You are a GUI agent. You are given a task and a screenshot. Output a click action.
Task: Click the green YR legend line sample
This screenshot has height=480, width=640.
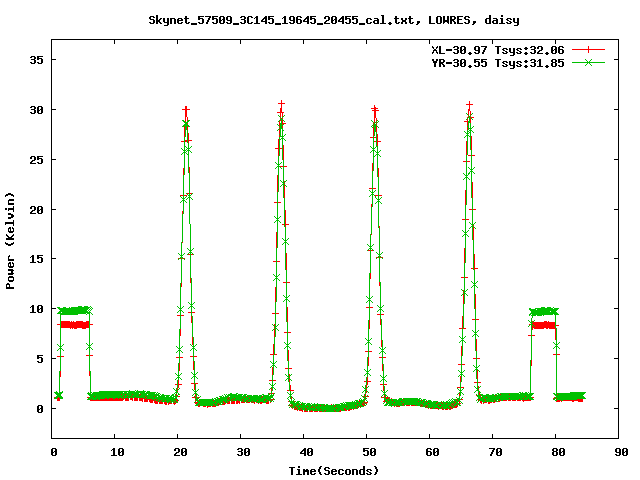588,62
